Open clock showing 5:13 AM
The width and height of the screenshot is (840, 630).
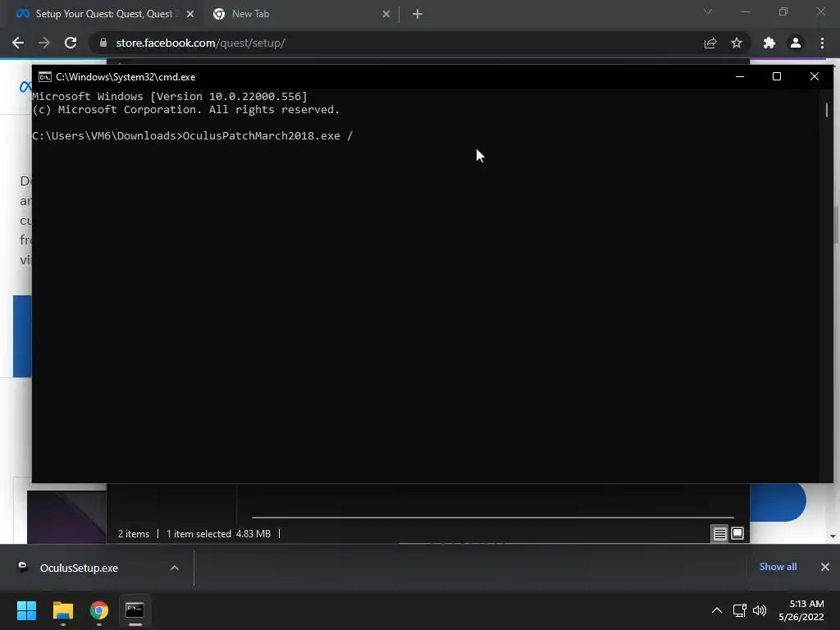pyautogui.click(x=801, y=610)
